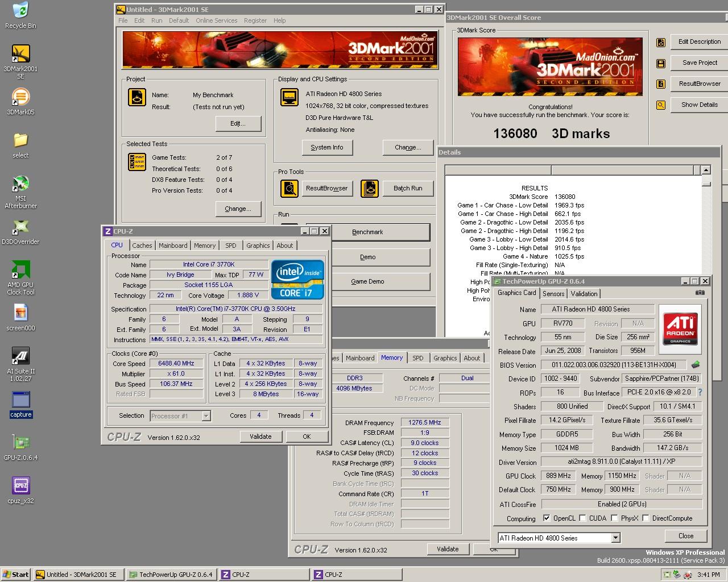728x582 pixels.
Task: Click Close button in GPU-Z
Action: 686,536
